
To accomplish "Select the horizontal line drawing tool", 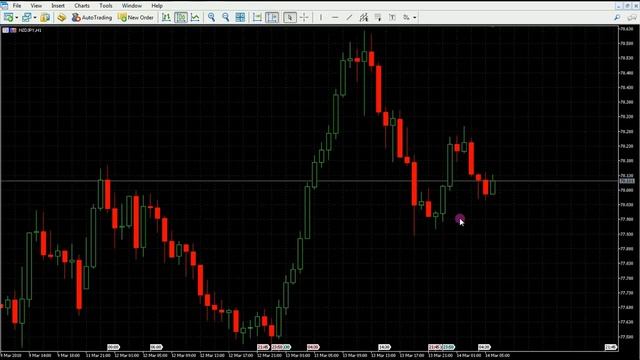I will 335,17.
